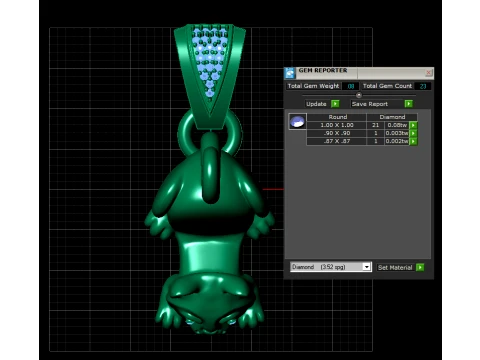The width and height of the screenshot is (480, 360).
Task: Select the .90 X .90 size cell
Action: pyautogui.click(x=337, y=133)
